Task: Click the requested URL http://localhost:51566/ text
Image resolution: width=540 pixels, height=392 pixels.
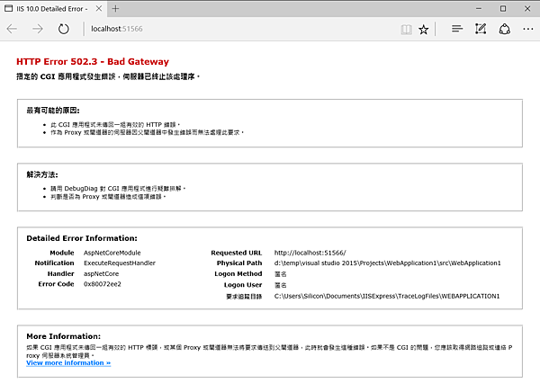Action: pyautogui.click(x=310, y=253)
